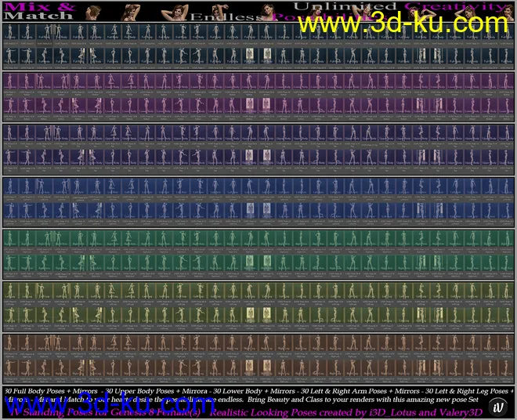517x420 pixels.
Task: Click the "Mix & Match" title text
Action: 30,10
